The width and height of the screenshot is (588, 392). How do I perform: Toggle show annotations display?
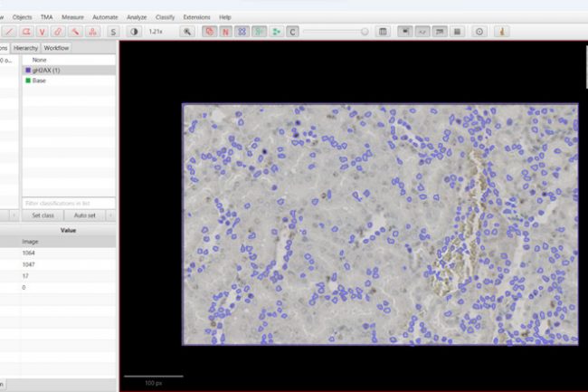208,32
